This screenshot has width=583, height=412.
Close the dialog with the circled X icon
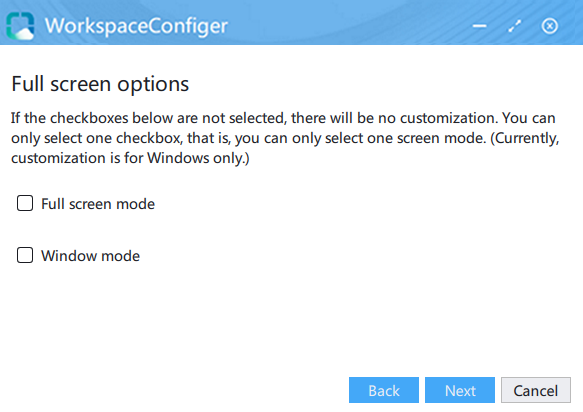pos(549,26)
